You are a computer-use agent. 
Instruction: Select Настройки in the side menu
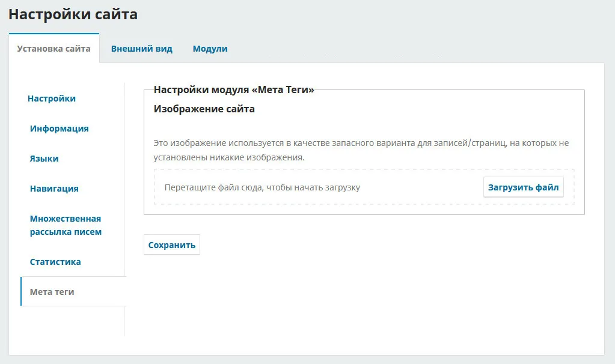[x=52, y=99]
